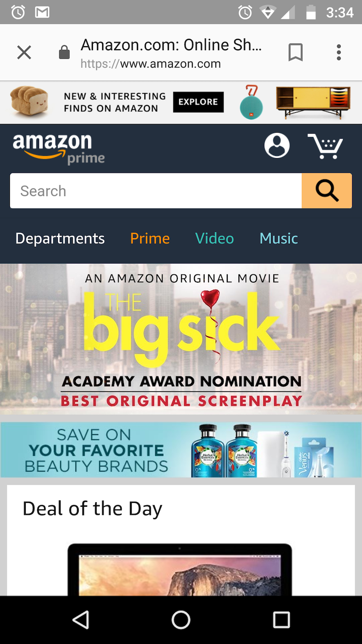Open the account profile icon
362x644 pixels.
(277, 145)
